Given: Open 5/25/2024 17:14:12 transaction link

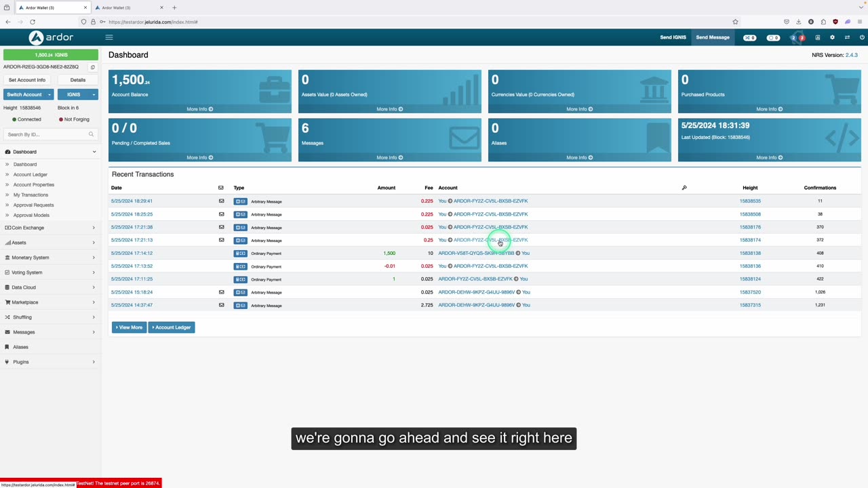Looking at the screenshot, I should 132,253.
